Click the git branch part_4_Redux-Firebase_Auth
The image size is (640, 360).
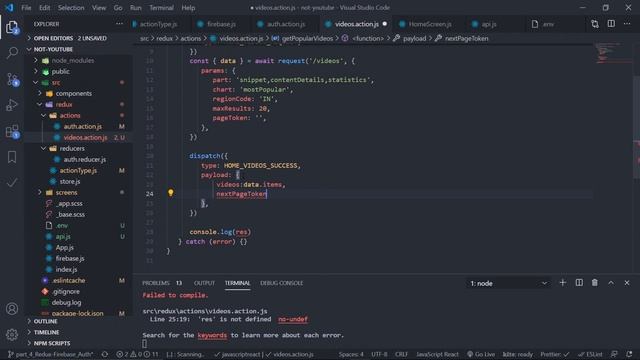point(51,354)
